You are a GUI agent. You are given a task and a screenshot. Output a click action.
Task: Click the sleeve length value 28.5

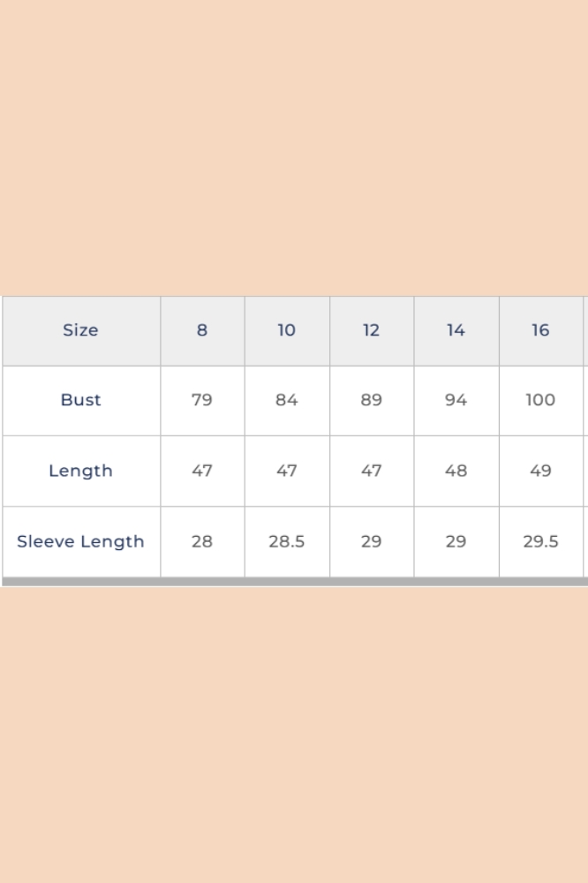pos(287,541)
